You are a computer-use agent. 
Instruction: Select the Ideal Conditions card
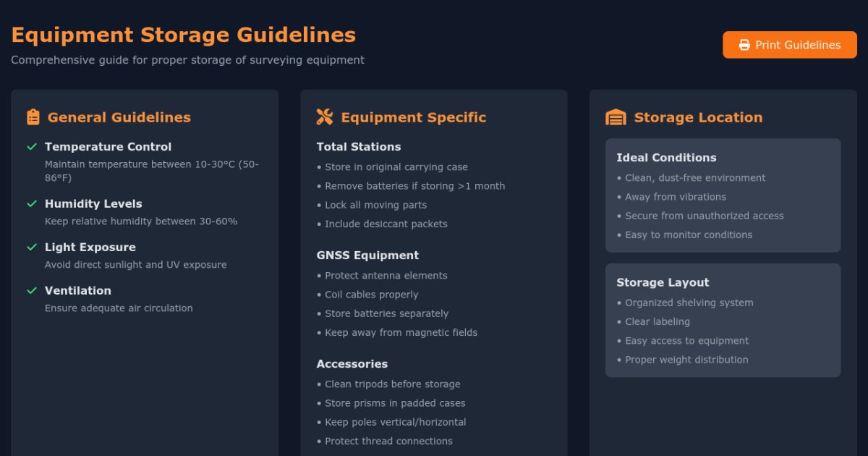coord(723,195)
